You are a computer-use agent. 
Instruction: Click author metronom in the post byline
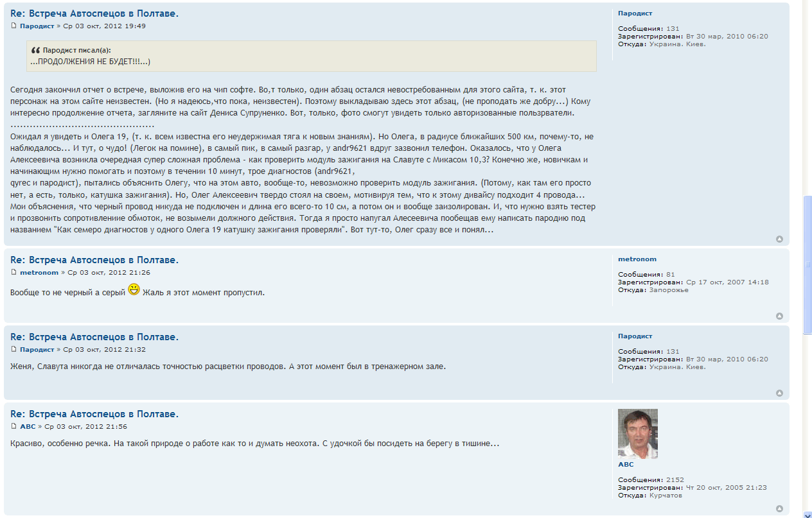[39, 272]
